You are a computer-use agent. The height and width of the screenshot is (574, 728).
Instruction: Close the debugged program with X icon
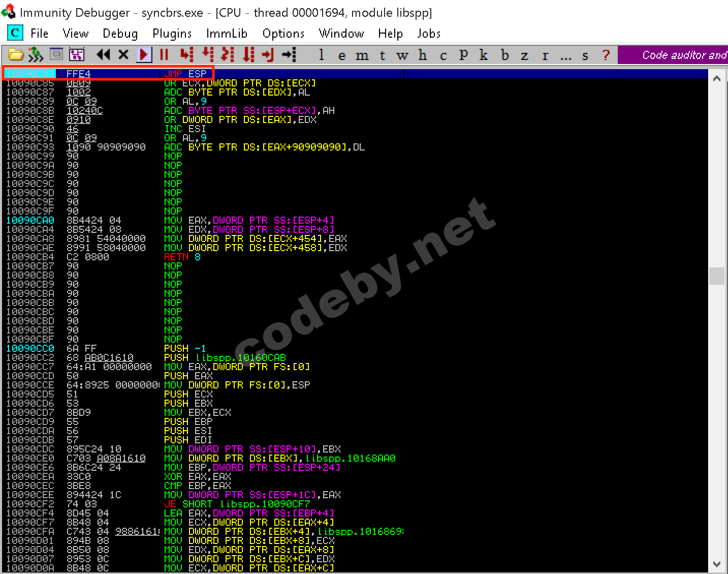point(123,54)
